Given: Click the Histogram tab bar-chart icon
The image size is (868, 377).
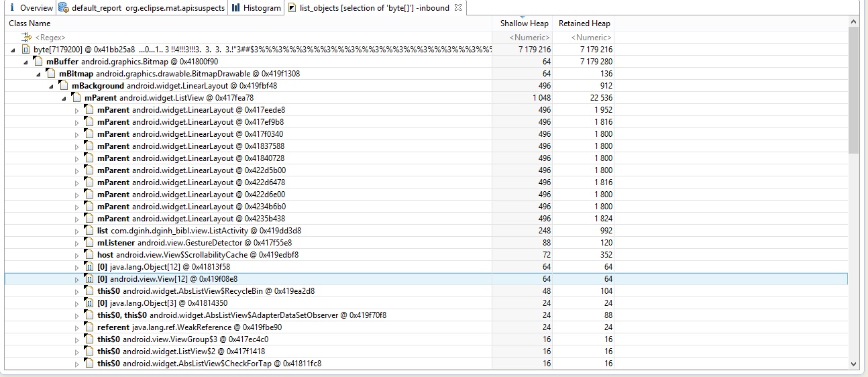Looking at the screenshot, I should tap(236, 8).
